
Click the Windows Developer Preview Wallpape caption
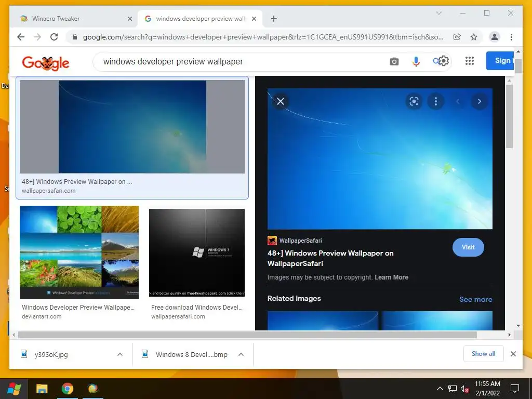78,308
